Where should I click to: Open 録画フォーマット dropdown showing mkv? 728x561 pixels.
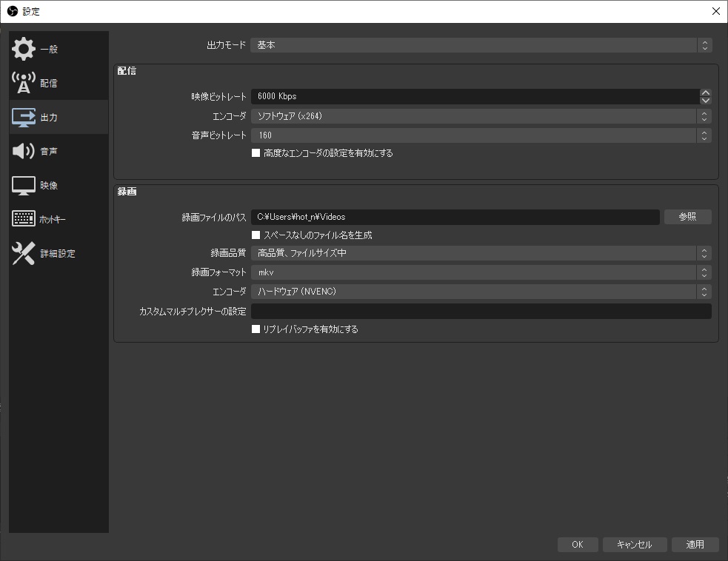[x=481, y=272]
